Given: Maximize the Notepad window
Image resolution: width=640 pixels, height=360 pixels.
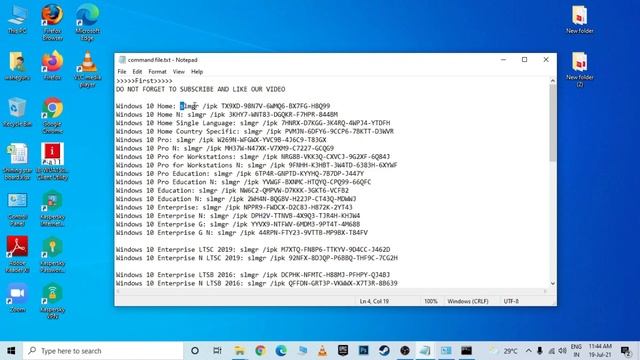Looking at the screenshot, I should point(524,60).
